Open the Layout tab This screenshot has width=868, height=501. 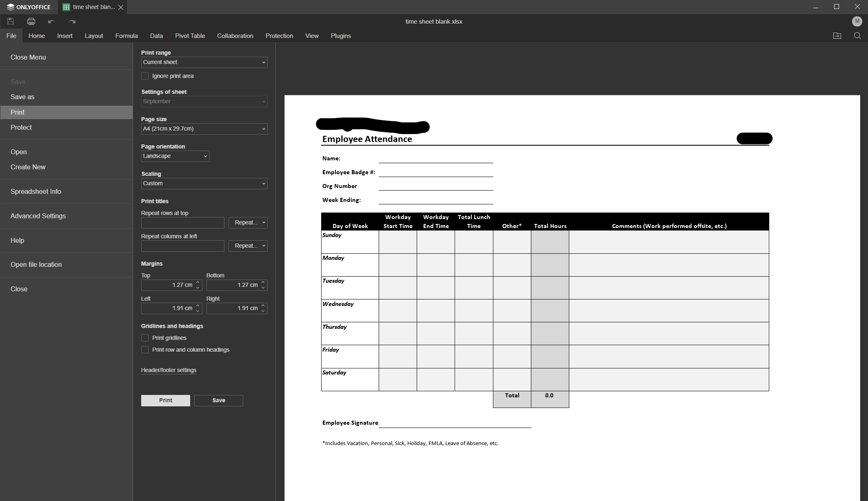click(94, 36)
